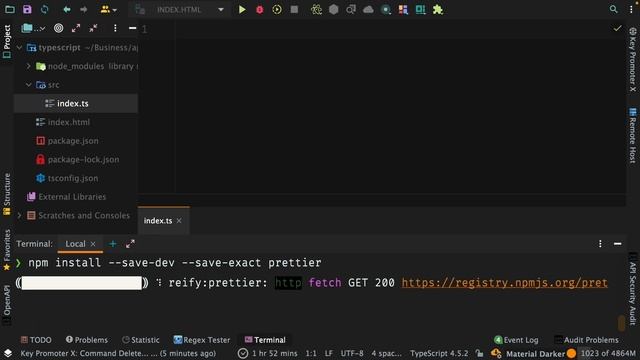
Task: Expand all nodes in the project tree
Action: point(76,28)
